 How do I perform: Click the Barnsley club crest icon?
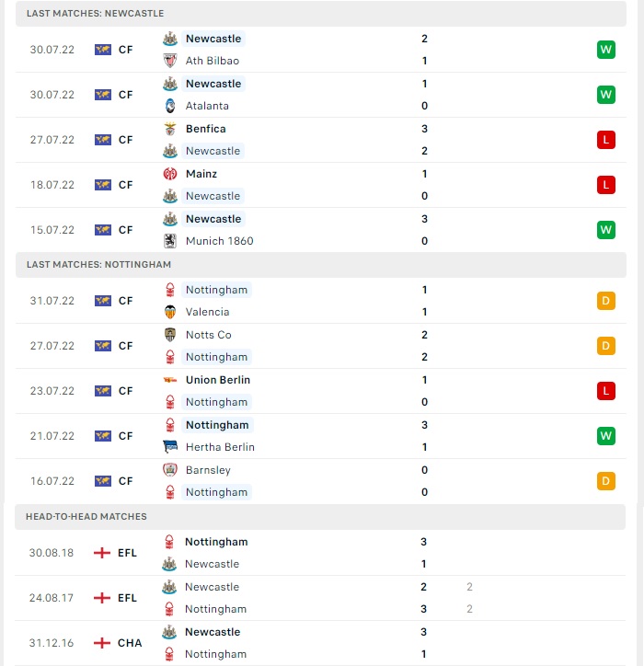[170, 470]
